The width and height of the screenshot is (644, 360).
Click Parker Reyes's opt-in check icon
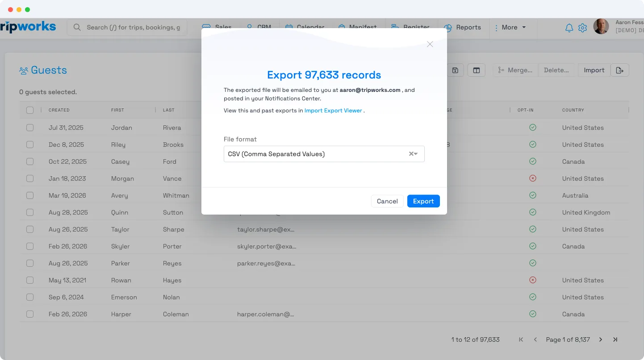532,263
